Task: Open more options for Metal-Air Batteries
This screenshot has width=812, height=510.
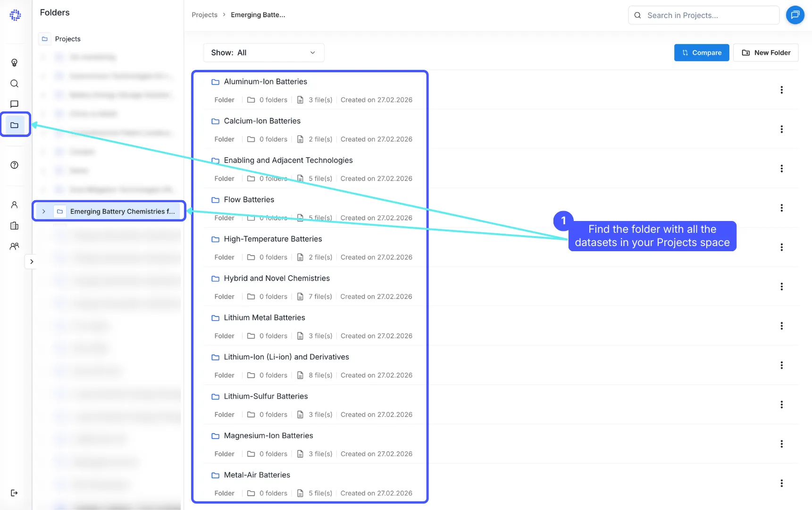Action: [782, 483]
